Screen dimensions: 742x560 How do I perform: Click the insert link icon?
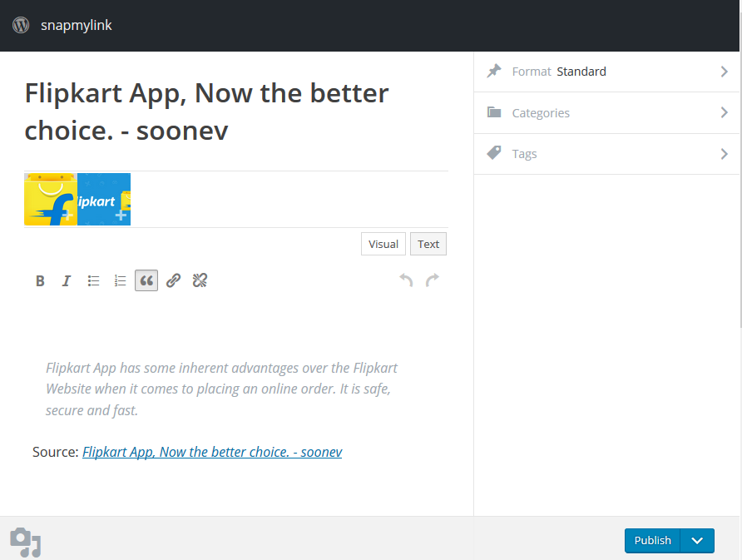click(x=173, y=280)
